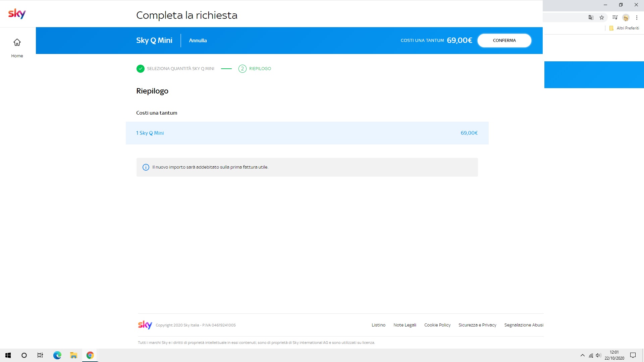
Task: Bookmark the page with the star icon
Action: click(x=602, y=17)
